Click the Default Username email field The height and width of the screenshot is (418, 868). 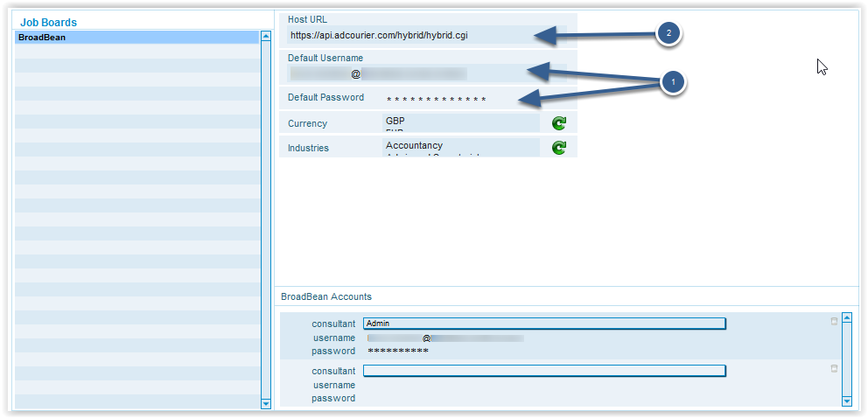426,73
